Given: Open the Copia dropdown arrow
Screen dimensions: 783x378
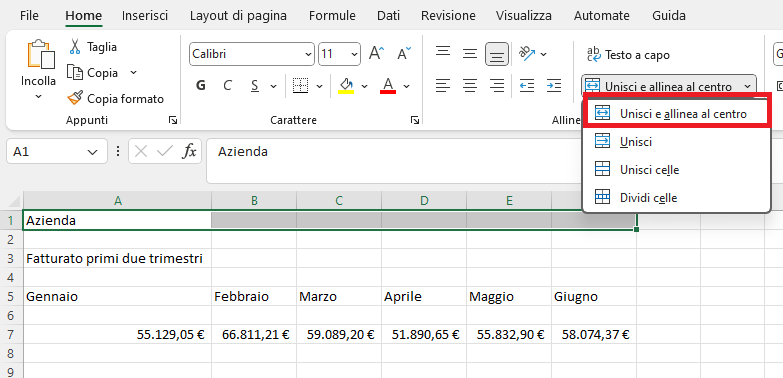Looking at the screenshot, I should pos(133,73).
